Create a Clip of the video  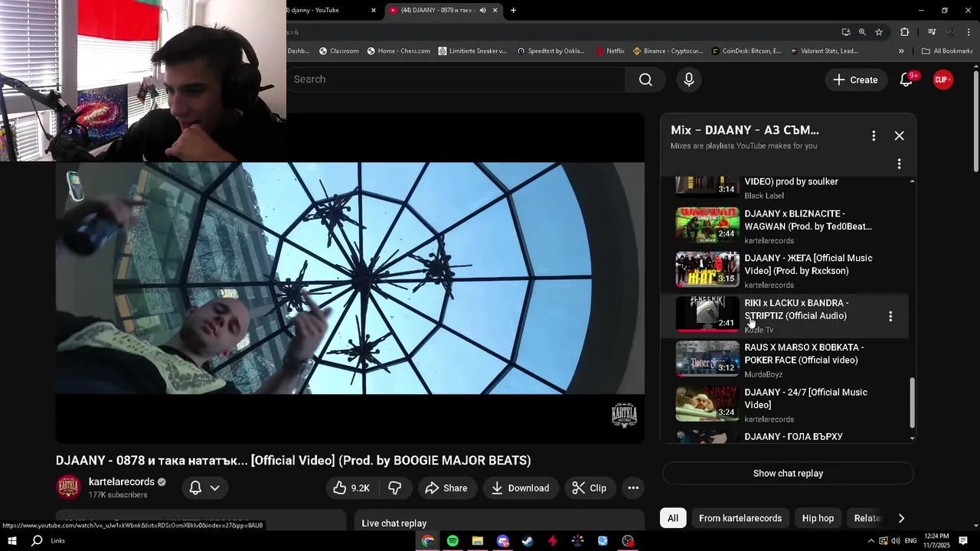coord(590,487)
